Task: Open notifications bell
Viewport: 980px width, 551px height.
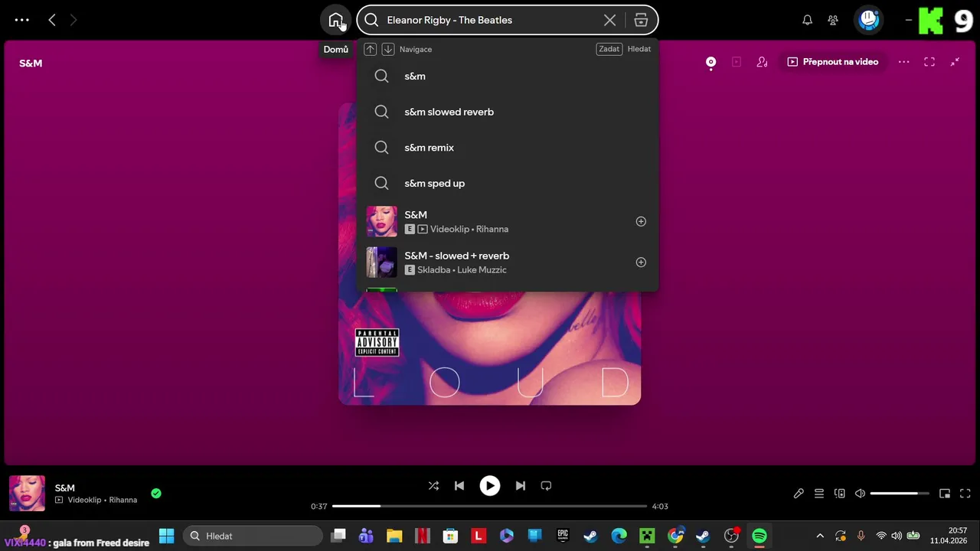Action: click(x=807, y=20)
